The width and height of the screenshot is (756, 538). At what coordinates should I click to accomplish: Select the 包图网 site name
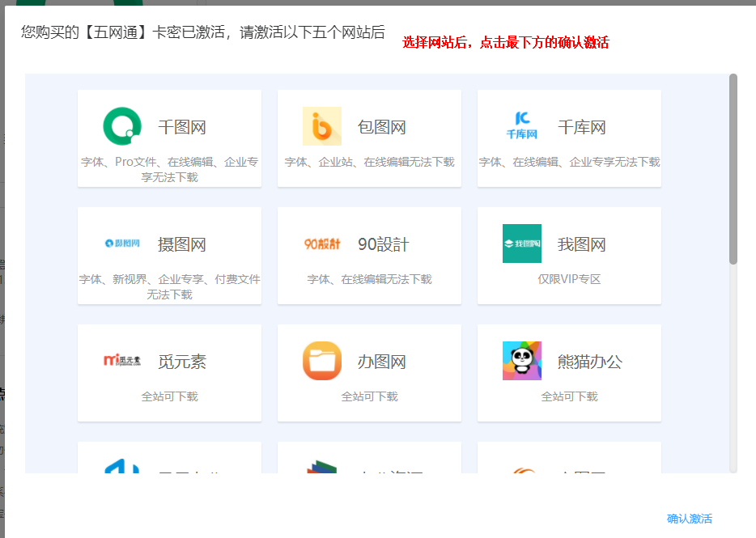point(382,127)
